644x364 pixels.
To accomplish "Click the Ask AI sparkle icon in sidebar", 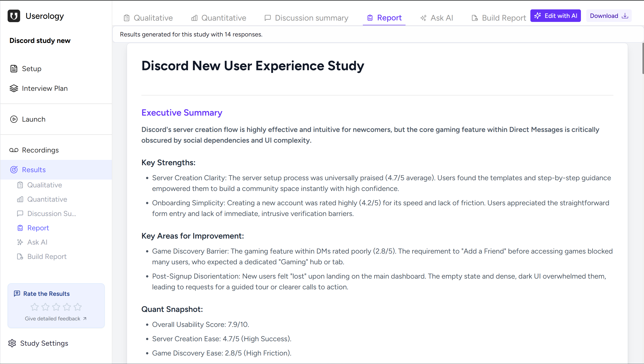I will click(20, 242).
